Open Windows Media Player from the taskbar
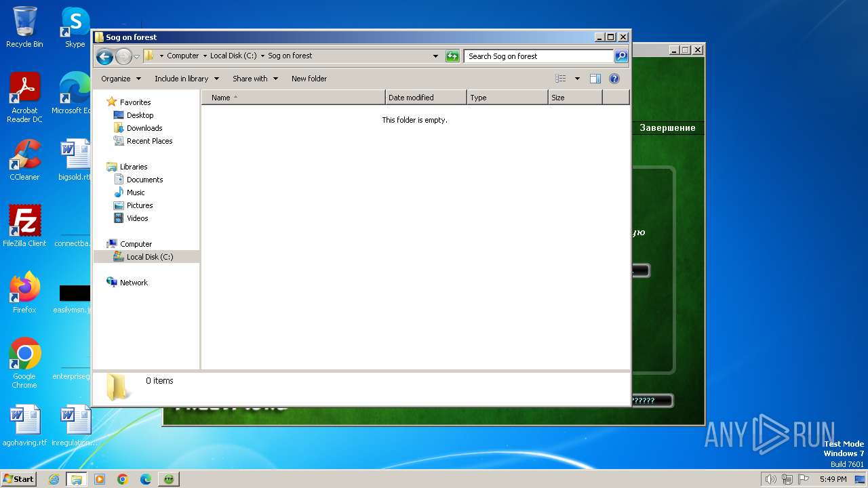 point(100,479)
